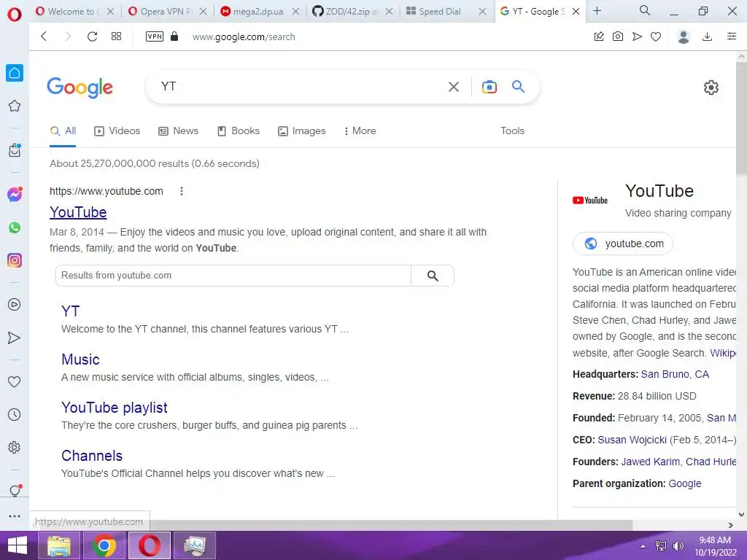The image size is (747, 560).
Task: Open Google parent organization link
Action: (684, 484)
